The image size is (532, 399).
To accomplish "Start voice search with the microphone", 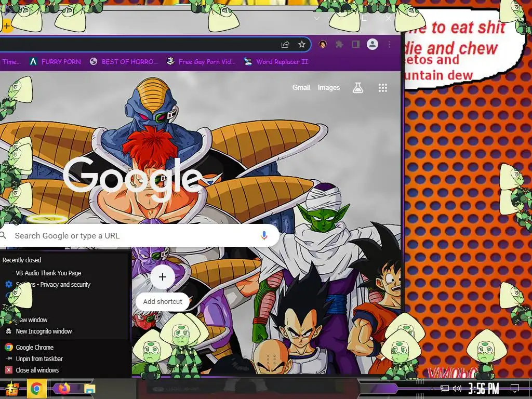I will (x=264, y=235).
